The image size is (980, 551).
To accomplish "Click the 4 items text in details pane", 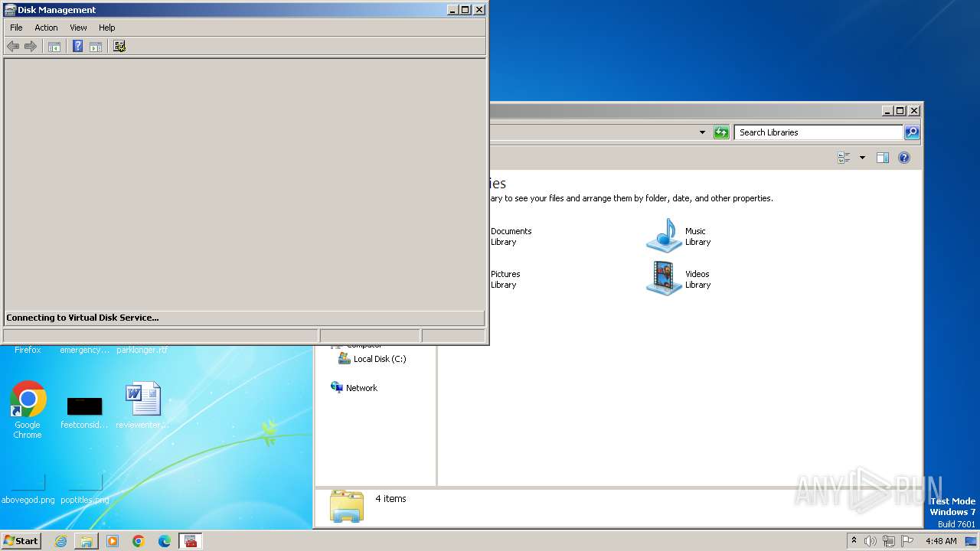I will tap(390, 499).
